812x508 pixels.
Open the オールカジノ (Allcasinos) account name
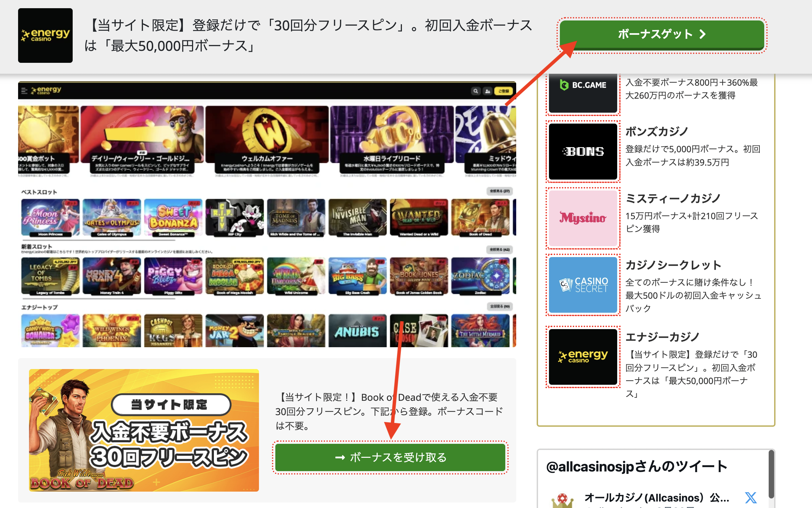click(656, 498)
